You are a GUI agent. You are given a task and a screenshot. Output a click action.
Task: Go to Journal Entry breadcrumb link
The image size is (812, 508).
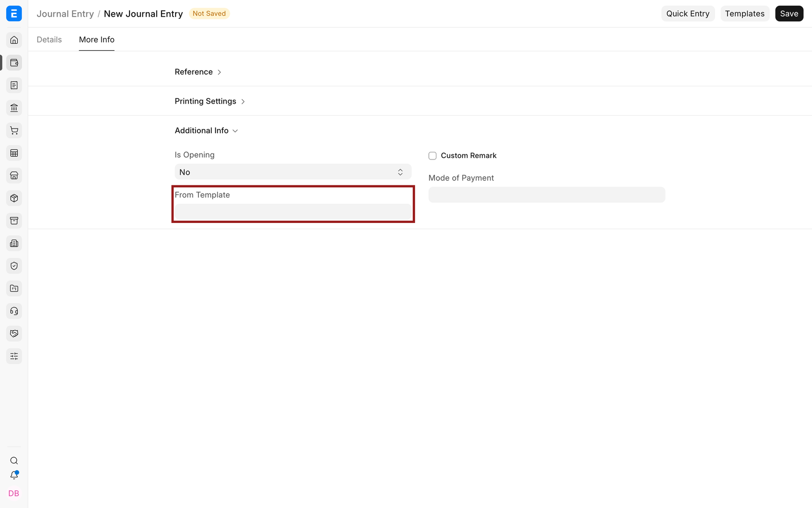tap(65, 14)
